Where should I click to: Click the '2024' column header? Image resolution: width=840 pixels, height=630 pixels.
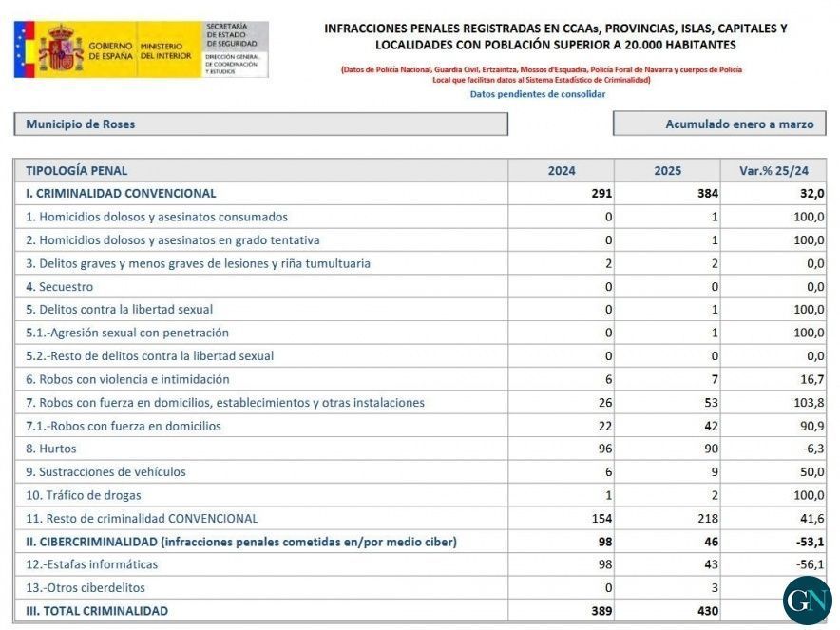pyautogui.click(x=562, y=171)
